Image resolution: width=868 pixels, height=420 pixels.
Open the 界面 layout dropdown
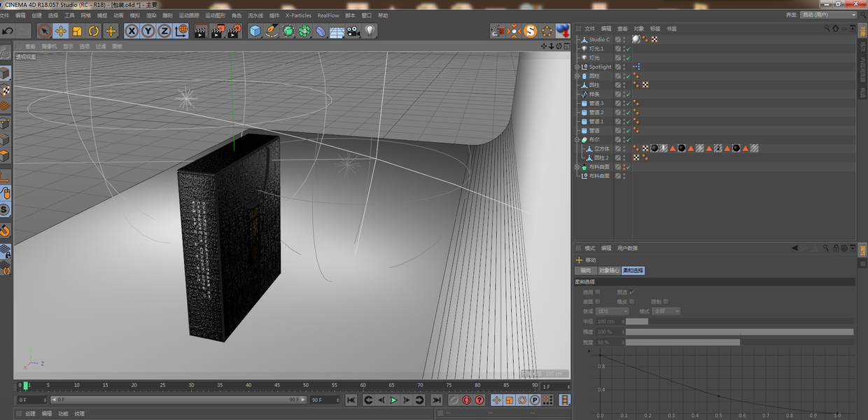pos(829,15)
